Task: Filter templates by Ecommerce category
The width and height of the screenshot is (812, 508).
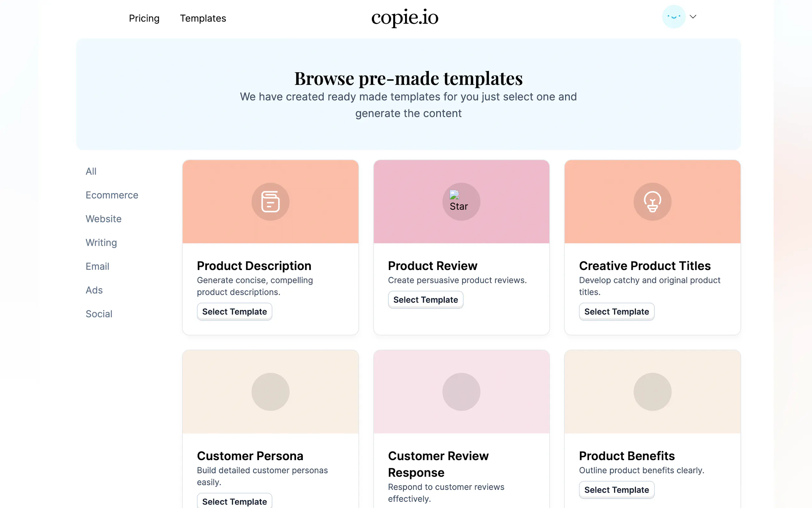Action: click(x=112, y=195)
